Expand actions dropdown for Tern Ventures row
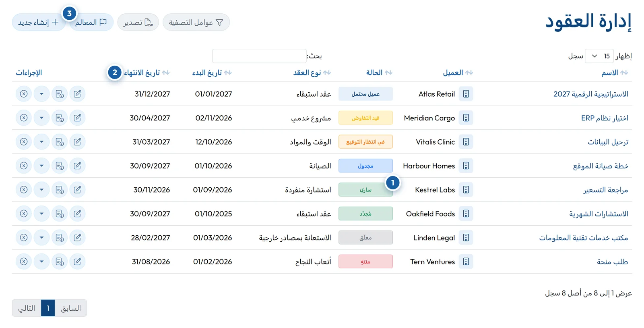Image resolution: width=644 pixels, height=328 pixels. (41, 262)
